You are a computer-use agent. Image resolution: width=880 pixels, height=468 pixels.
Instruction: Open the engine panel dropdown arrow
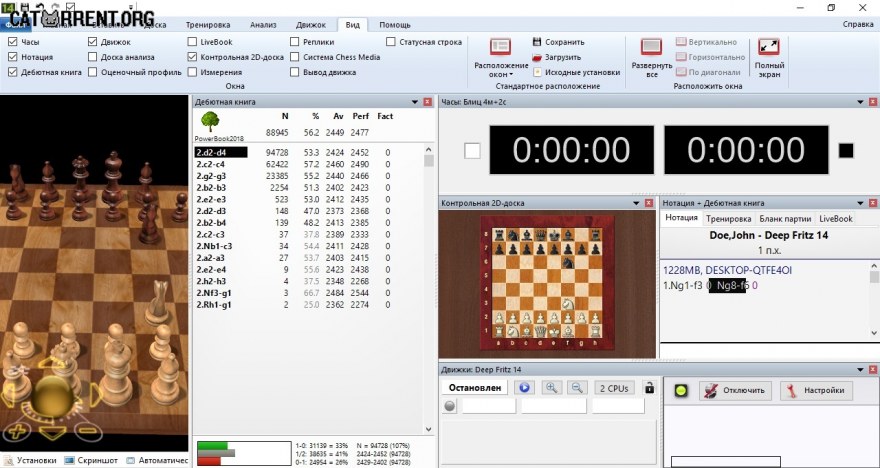click(860, 370)
